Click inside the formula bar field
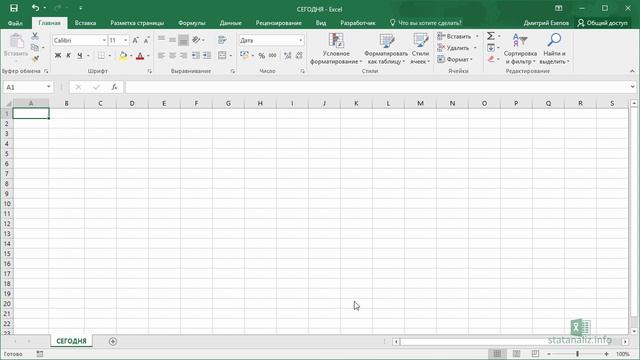 pos(378,87)
